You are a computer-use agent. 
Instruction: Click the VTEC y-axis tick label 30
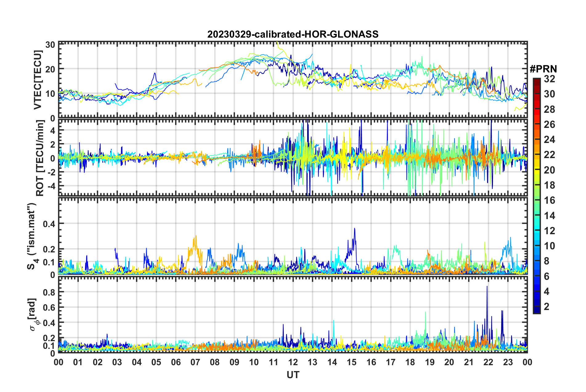tap(50, 45)
